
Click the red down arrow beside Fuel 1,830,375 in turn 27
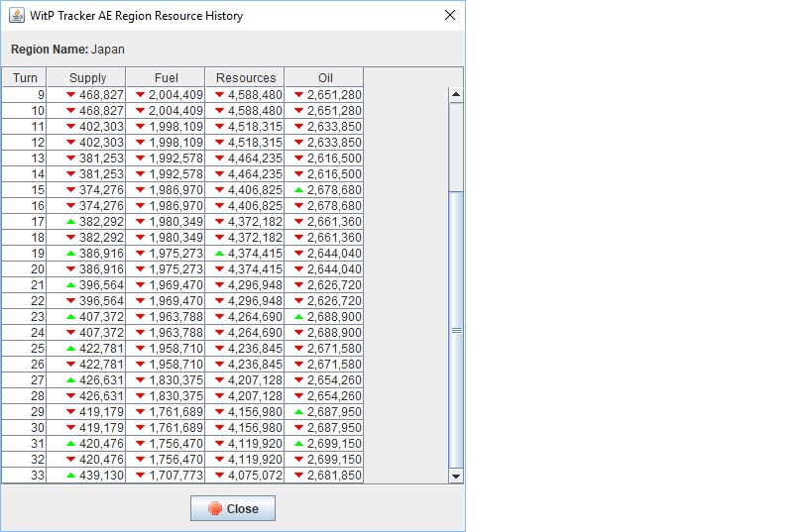[140, 379]
